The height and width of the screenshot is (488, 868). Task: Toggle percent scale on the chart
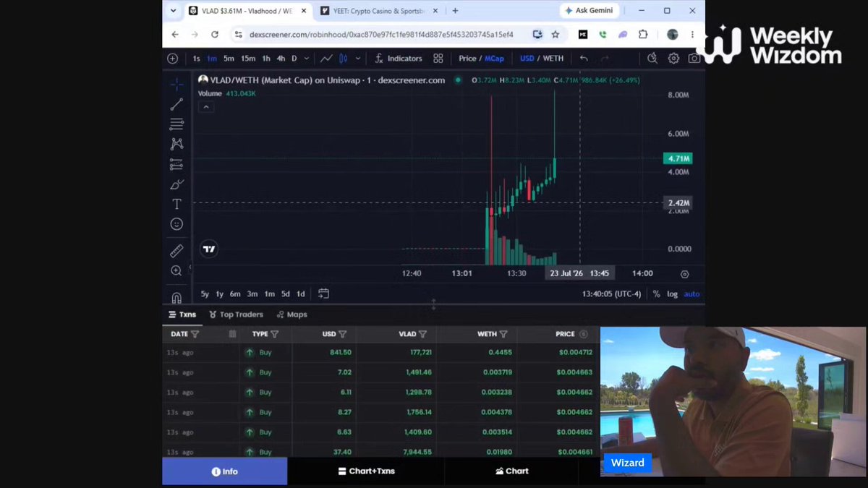(x=657, y=294)
